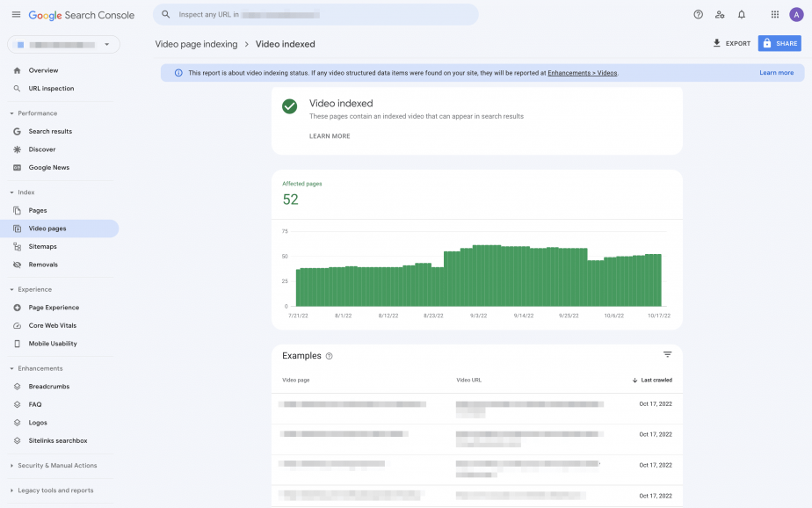
Task: Click the EXPORT button
Action: tap(732, 43)
